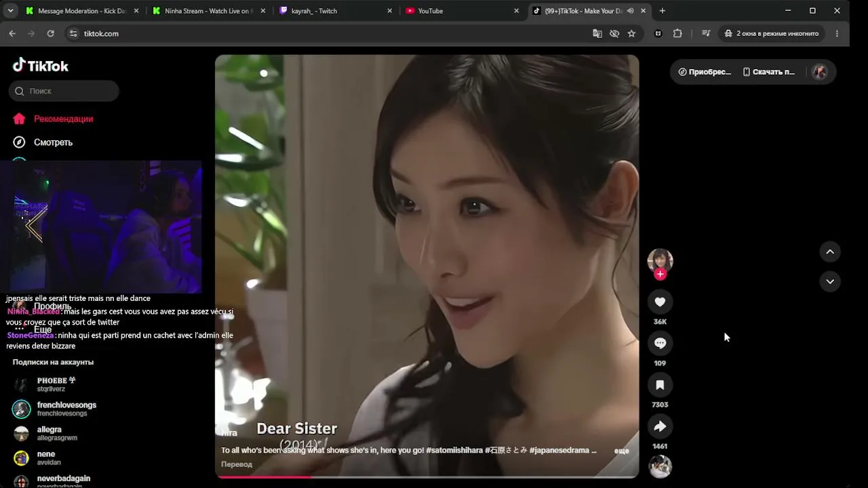
Task: Go to the previous video
Action: coord(830,251)
